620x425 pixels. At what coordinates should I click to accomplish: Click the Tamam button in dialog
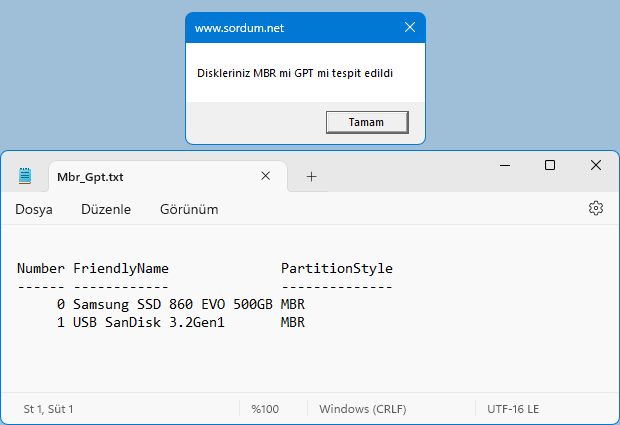coord(367,122)
